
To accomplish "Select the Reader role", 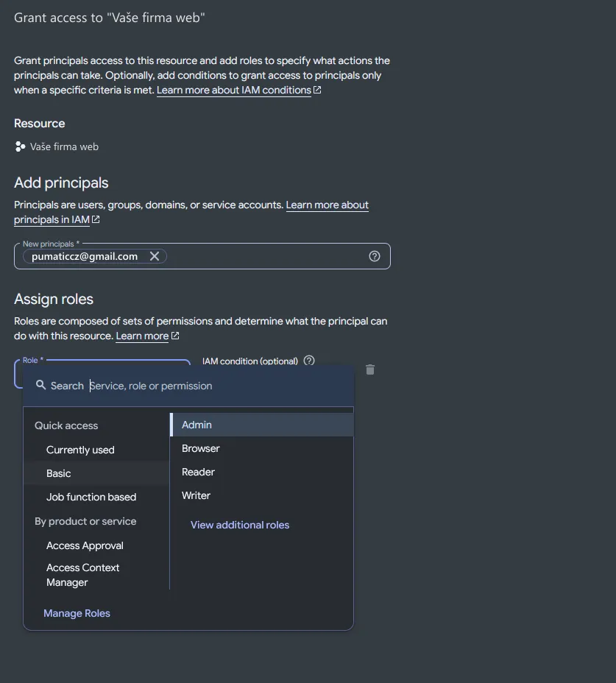I will coord(262,472).
